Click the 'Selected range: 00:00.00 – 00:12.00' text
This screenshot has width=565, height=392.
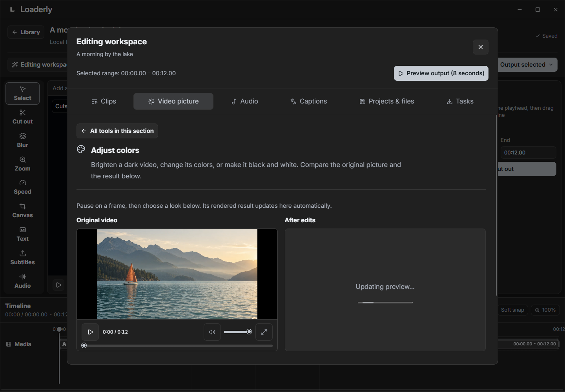pos(126,73)
